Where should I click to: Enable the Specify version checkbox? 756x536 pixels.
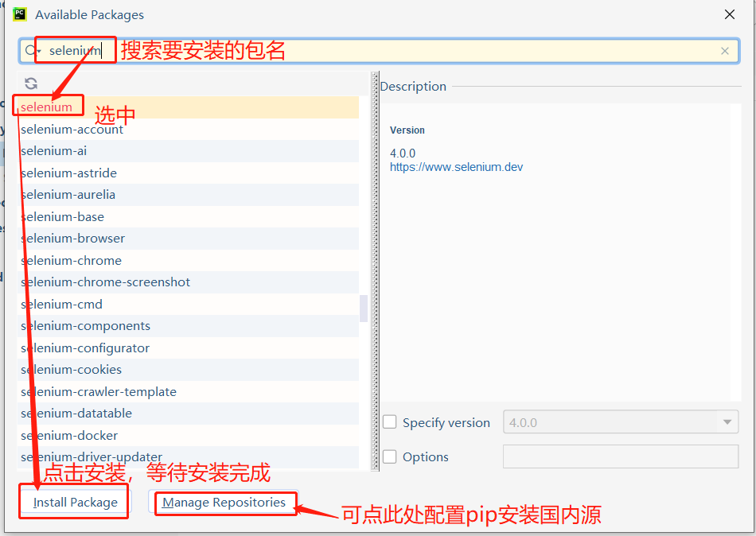click(x=390, y=422)
